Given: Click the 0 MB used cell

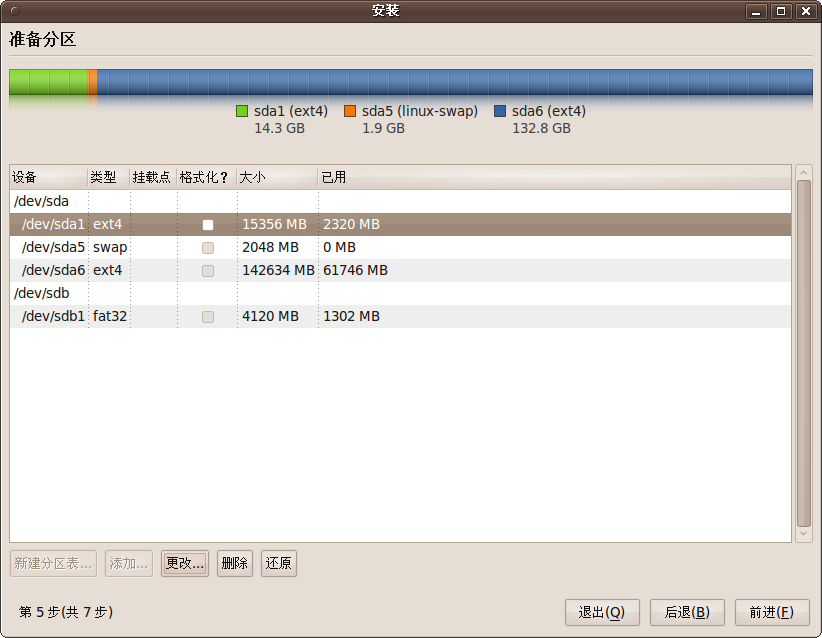Looking at the screenshot, I should [340, 247].
